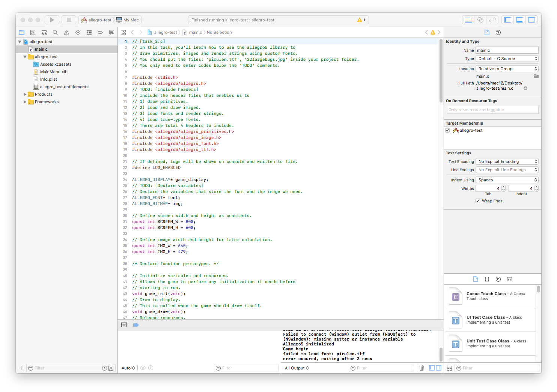Select the Version editor button

pyautogui.click(x=492, y=20)
